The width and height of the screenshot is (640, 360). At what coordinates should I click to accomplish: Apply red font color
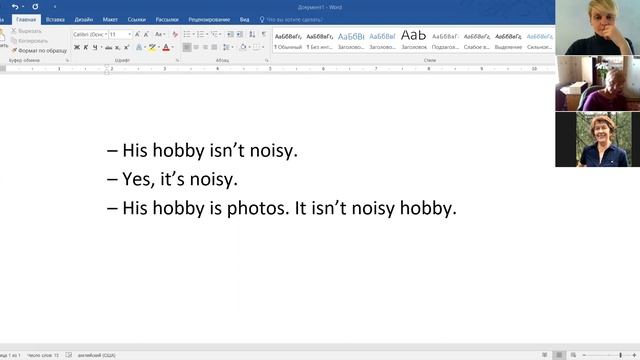pyautogui.click(x=166, y=47)
